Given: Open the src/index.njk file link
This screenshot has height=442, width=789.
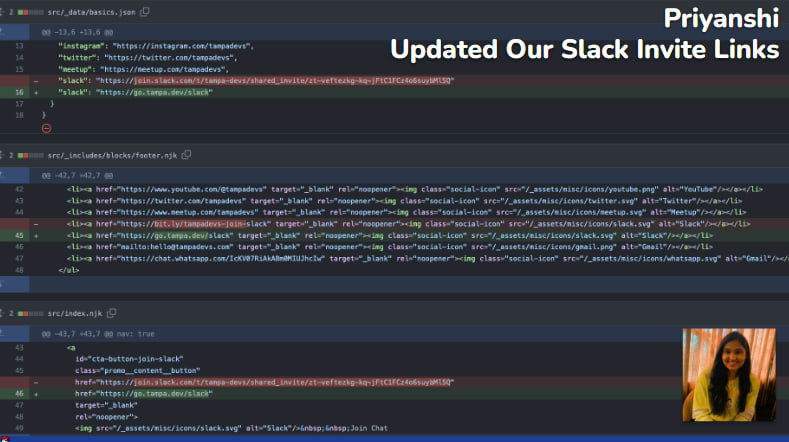Looking at the screenshot, I should point(75,313).
